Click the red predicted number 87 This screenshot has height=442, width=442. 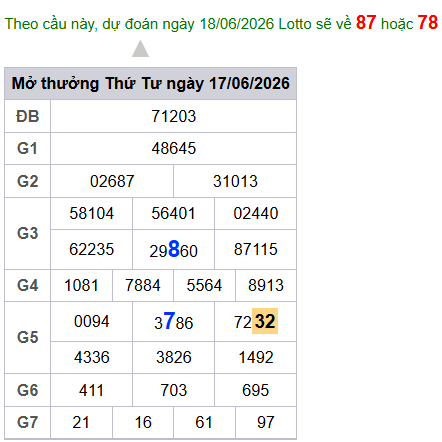tap(366, 23)
